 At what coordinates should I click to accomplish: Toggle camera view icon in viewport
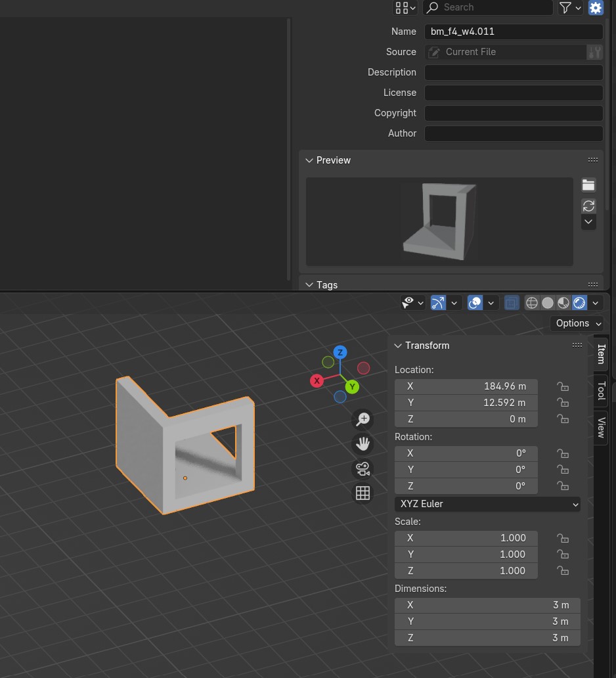coord(363,468)
